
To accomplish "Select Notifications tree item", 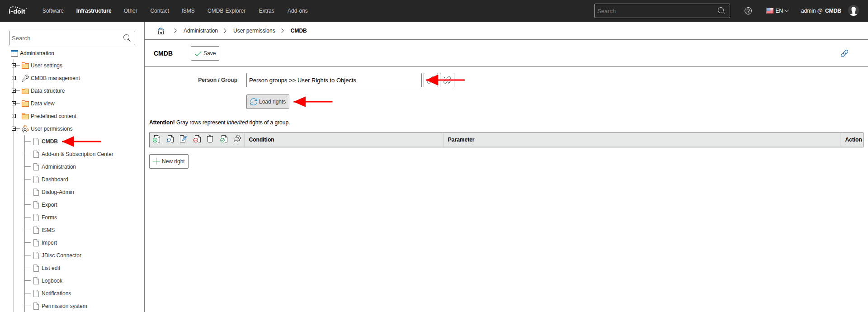I will tap(56, 293).
